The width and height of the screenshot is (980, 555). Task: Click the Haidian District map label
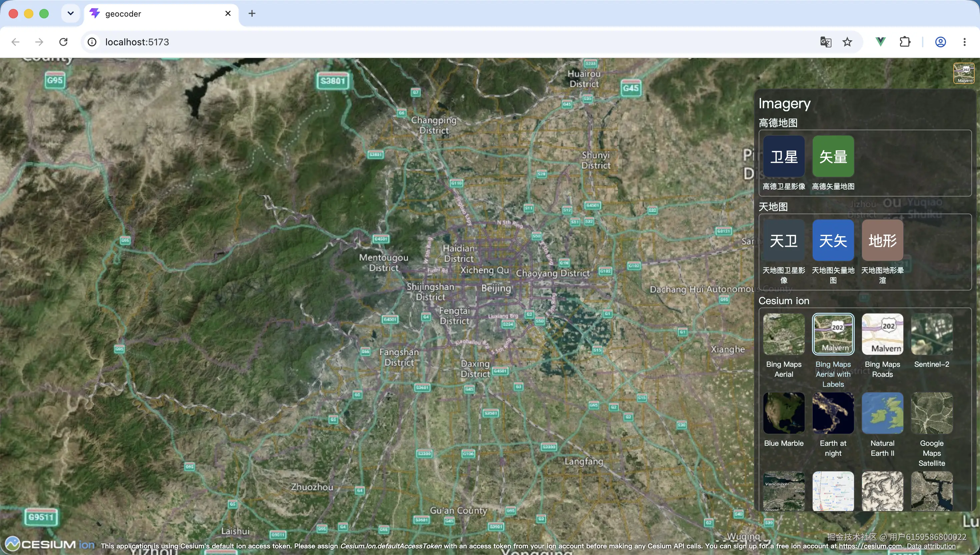459,254
